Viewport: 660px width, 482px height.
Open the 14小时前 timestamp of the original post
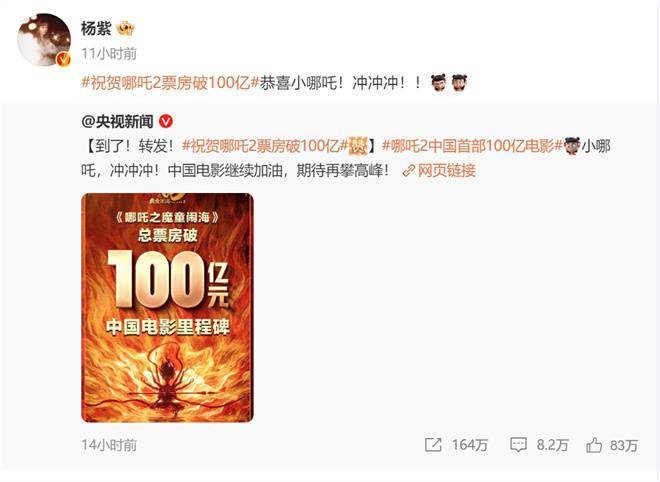109,445
